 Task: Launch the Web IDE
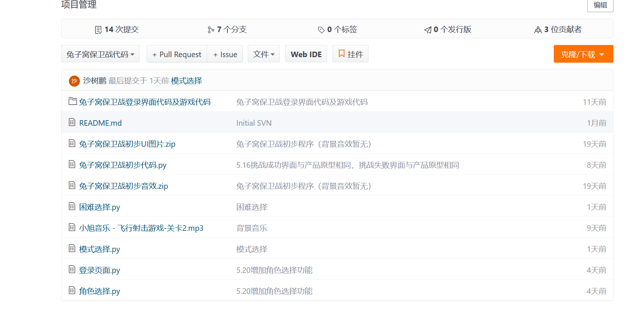tap(306, 54)
